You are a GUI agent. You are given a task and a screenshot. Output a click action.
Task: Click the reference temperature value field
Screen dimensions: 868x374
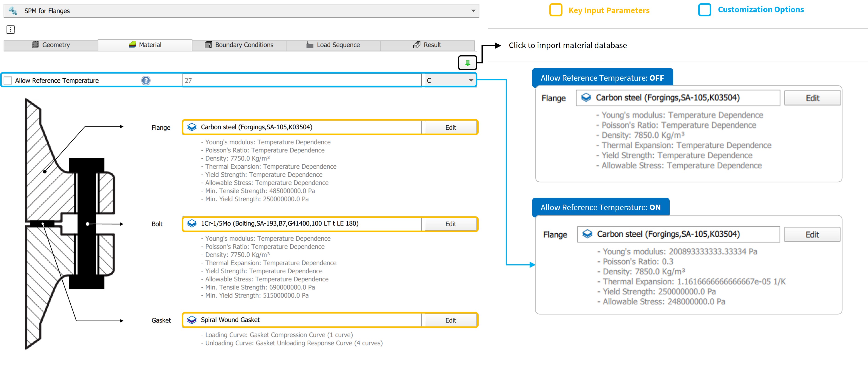(x=301, y=80)
